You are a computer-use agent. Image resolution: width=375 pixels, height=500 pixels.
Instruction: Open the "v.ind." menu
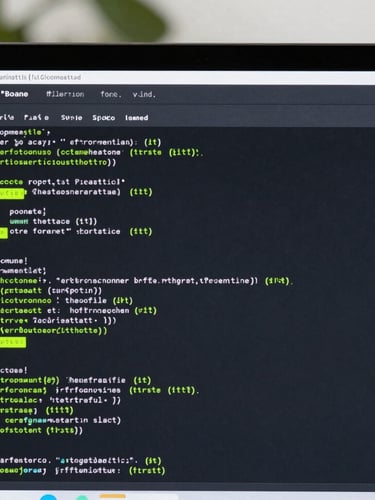click(144, 94)
